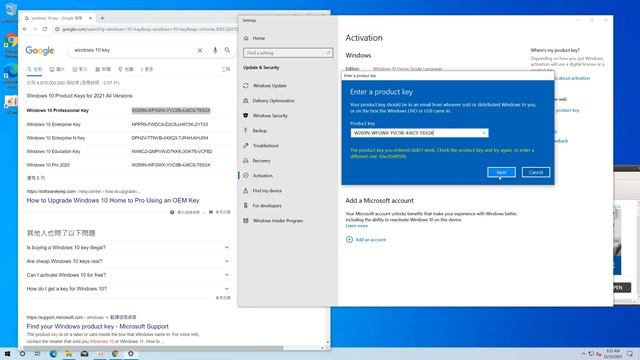The height and width of the screenshot is (360, 640).
Task: Open 'How to Upgrade Windows 10 Home to Pro' result
Action: 113,200
